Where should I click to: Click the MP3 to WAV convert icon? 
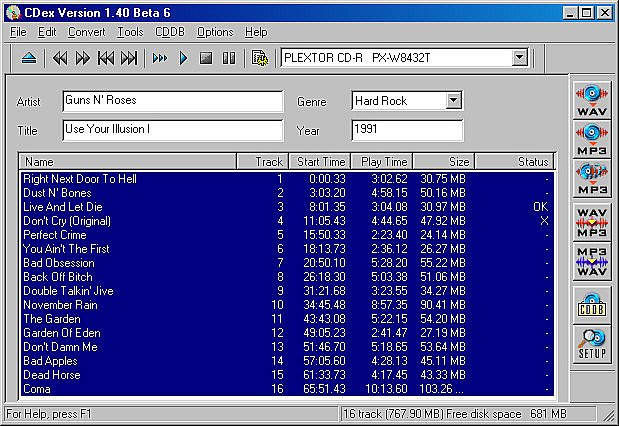[x=591, y=261]
